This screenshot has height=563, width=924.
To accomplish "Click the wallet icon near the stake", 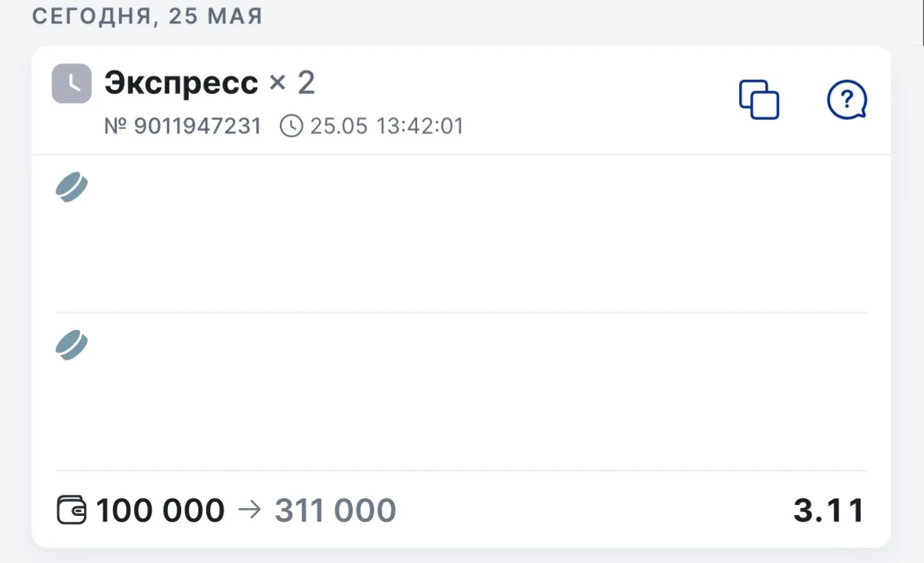I will coord(71,510).
